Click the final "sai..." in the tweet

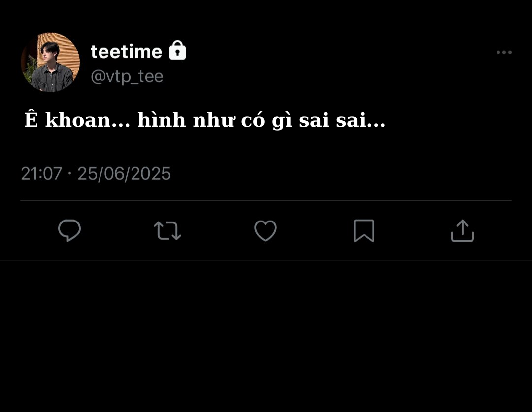click(361, 120)
